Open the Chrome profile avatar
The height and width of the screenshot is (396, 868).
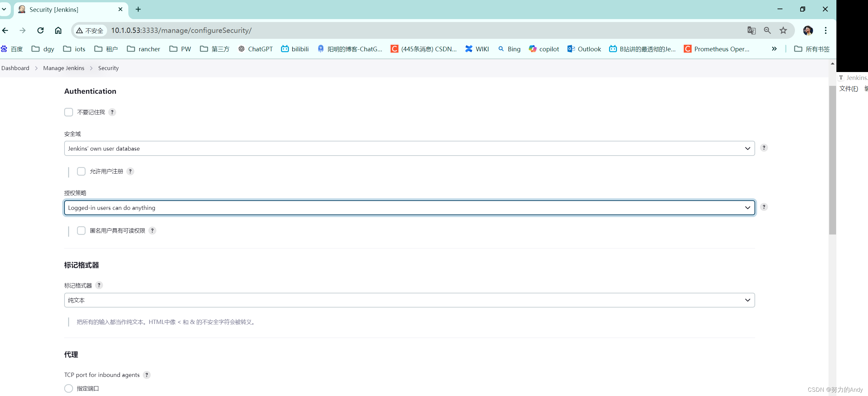pyautogui.click(x=808, y=31)
